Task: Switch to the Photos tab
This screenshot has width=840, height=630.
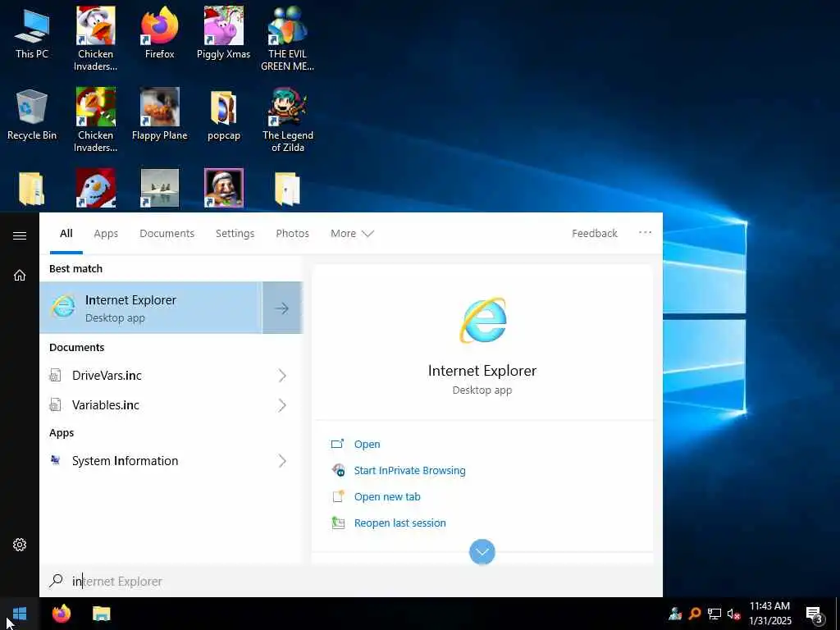Action: (x=293, y=234)
